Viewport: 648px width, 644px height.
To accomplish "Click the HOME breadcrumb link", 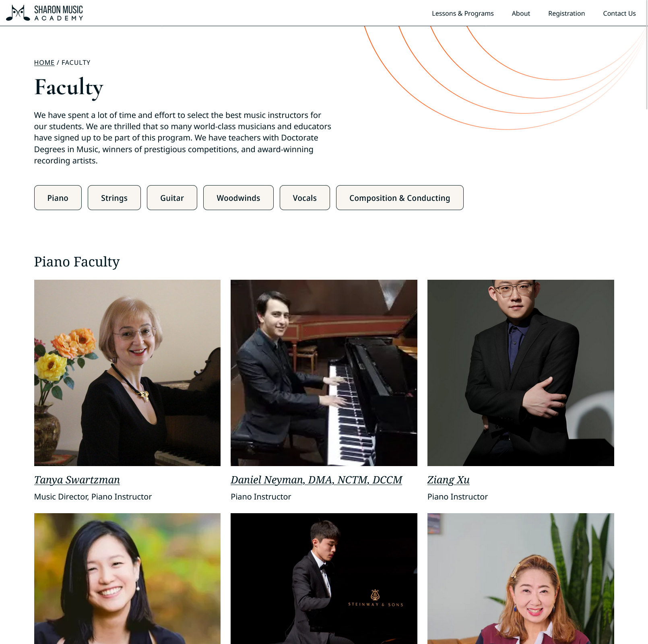I will (x=44, y=62).
